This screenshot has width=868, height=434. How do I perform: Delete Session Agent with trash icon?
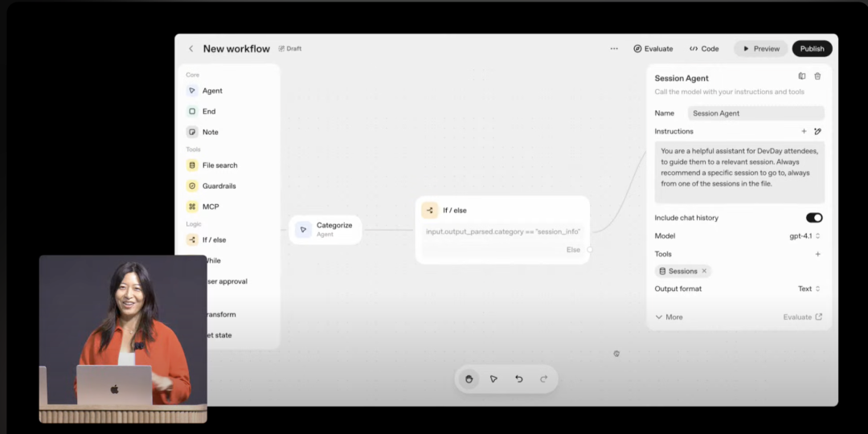click(817, 76)
